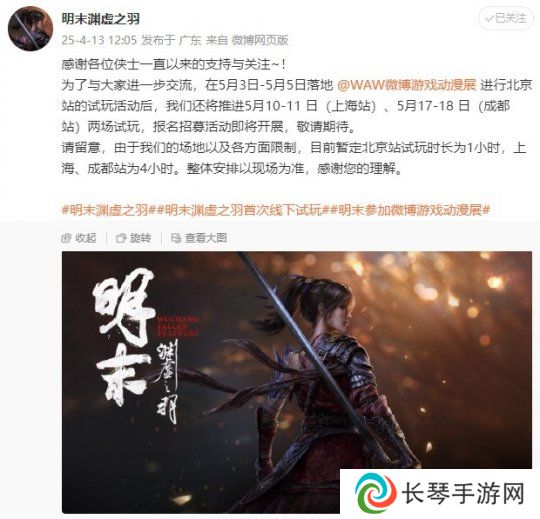Image resolution: width=540 pixels, height=519 pixels.
Task: Click the 查看大图 view-large icon
Action: coord(176,238)
